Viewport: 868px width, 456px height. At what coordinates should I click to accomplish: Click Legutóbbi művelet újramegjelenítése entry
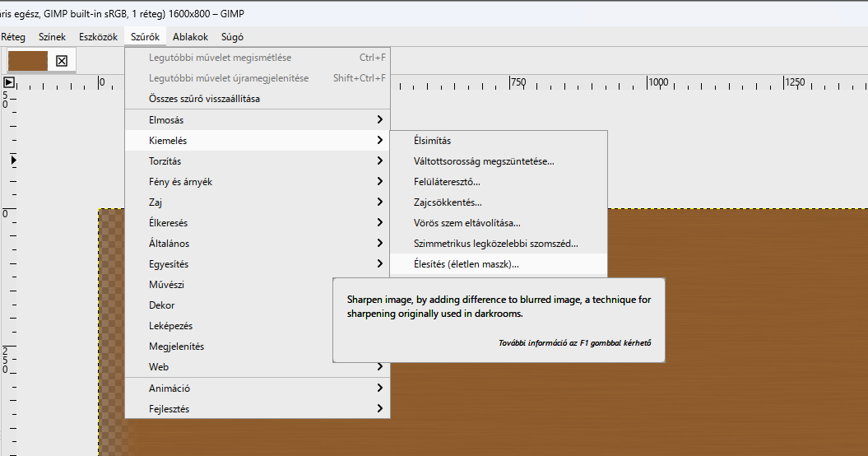pyautogui.click(x=258, y=78)
